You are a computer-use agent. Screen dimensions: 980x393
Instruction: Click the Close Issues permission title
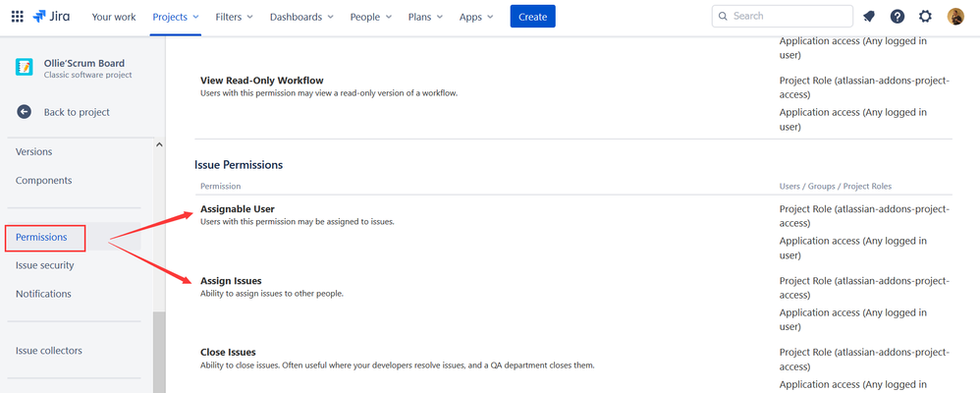pos(228,353)
